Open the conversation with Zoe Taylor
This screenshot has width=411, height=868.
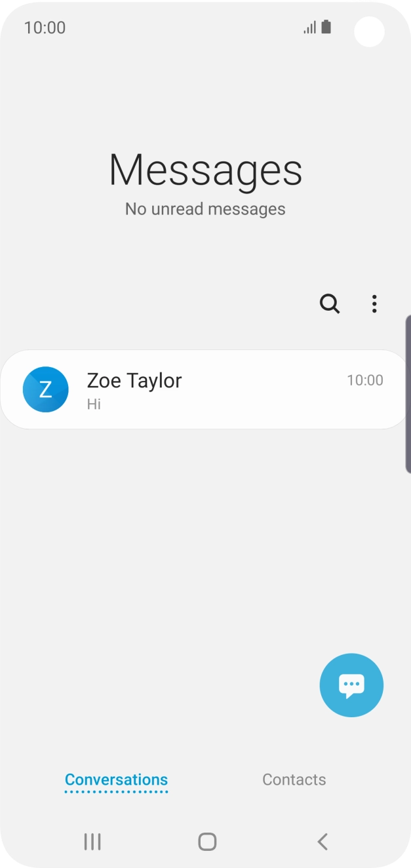point(197,389)
